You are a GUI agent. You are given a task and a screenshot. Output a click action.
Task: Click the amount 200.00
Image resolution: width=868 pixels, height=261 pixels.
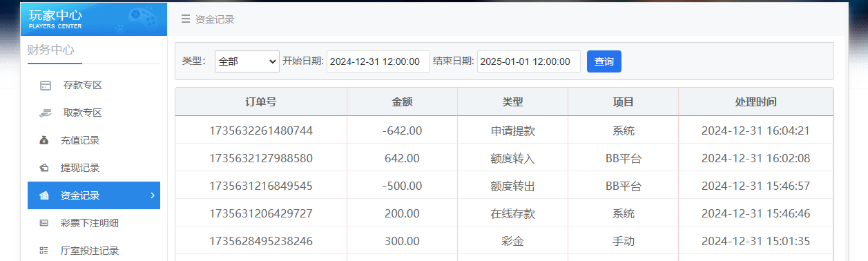click(402, 213)
